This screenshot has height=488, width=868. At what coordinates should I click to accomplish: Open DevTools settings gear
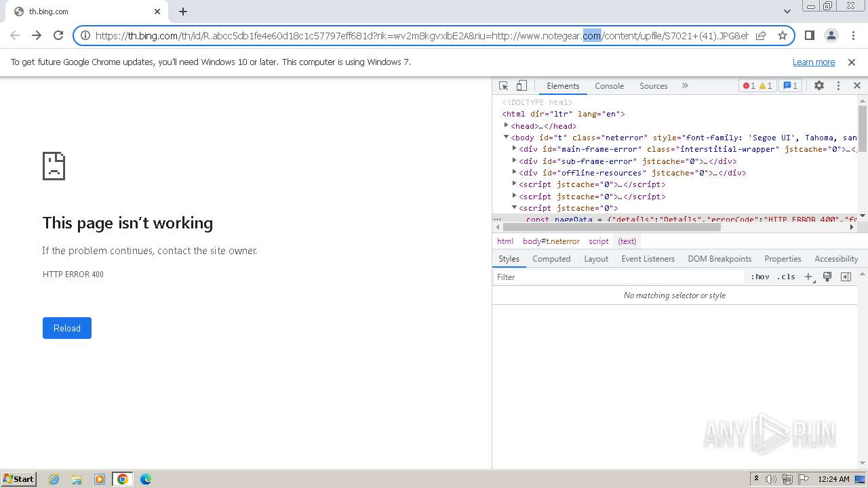[x=819, y=86]
